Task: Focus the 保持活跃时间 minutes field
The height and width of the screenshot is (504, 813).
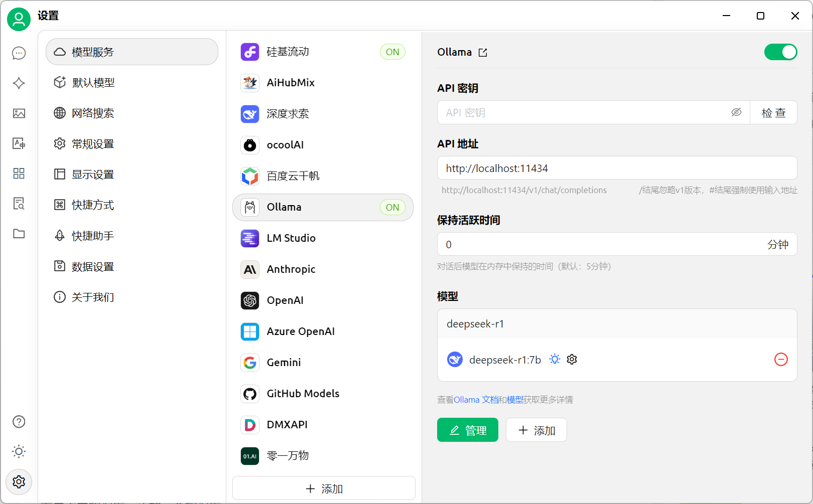Action: 617,244
